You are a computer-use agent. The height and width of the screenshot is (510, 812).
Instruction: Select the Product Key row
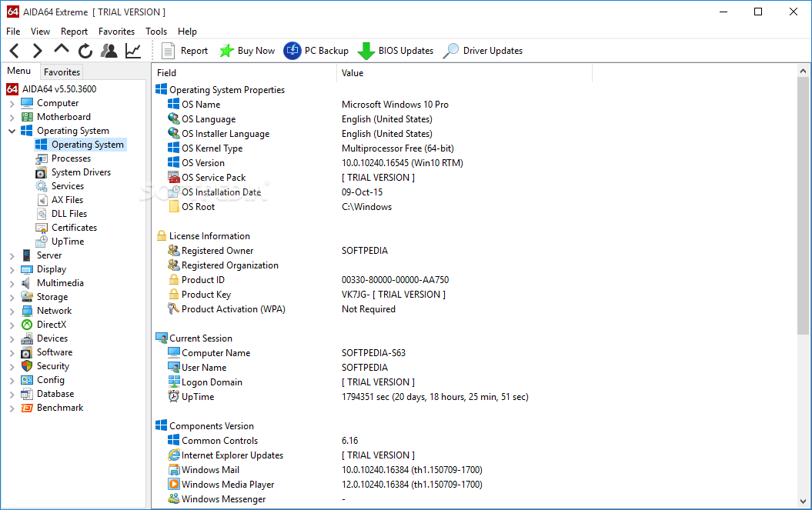tap(371, 295)
